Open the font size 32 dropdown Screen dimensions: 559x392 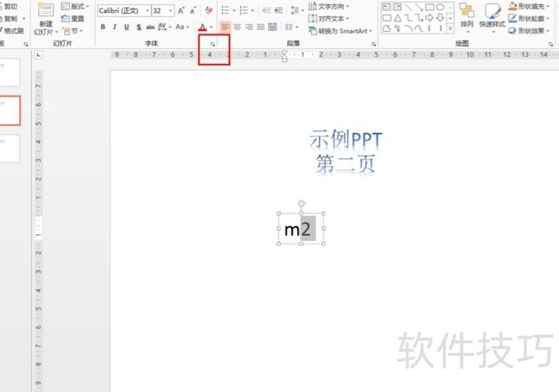point(171,10)
